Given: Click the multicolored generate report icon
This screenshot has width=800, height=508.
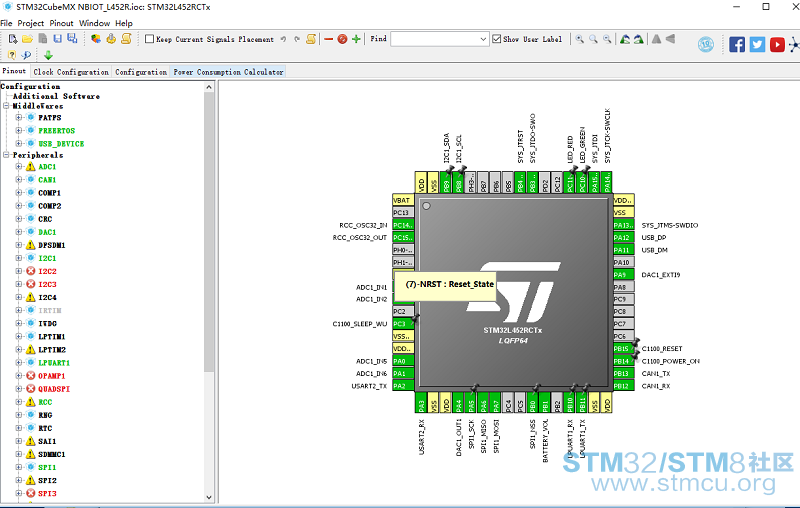Looking at the screenshot, I should (x=96, y=39).
